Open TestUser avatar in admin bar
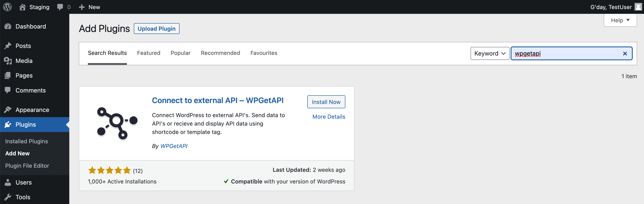The width and height of the screenshot is (644, 204). (x=638, y=7)
